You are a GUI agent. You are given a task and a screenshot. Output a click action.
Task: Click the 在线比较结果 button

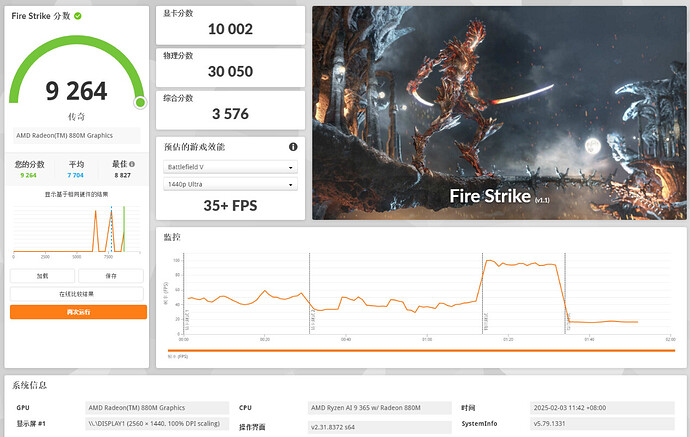pyautogui.click(x=77, y=294)
